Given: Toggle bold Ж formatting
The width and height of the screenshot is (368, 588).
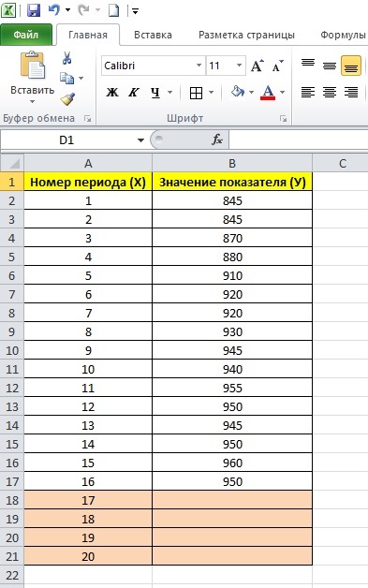Looking at the screenshot, I should (x=111, y=93).
